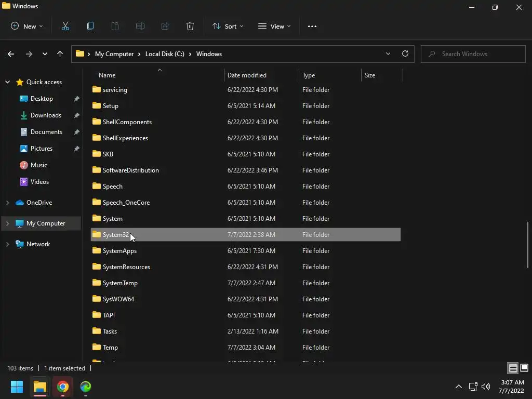Click File Explorer taskbar icon

pos(39,387)
